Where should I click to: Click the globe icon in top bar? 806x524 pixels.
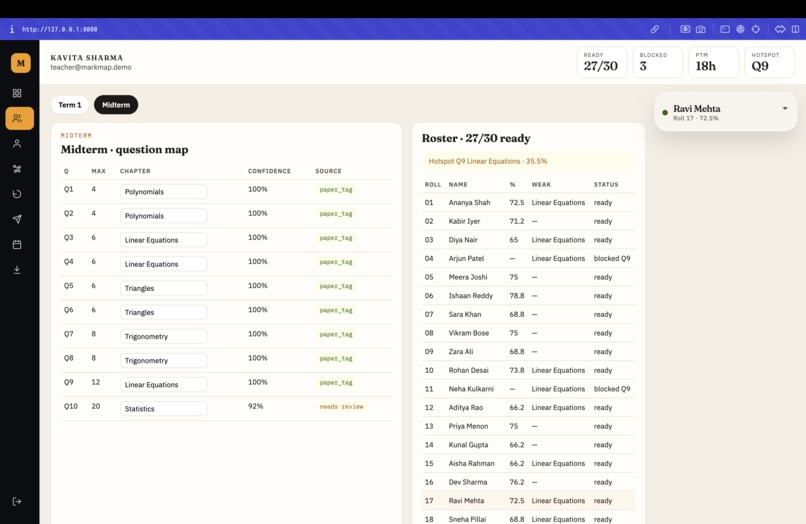pos(740,29)
